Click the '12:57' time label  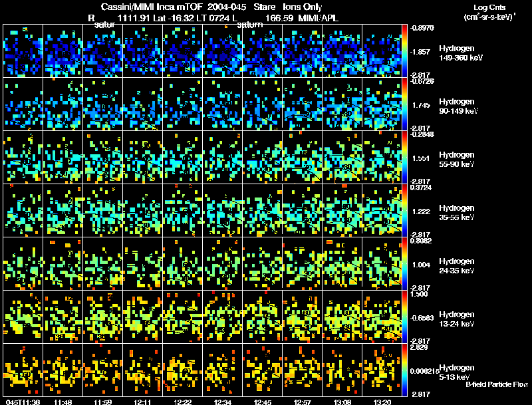303,402
